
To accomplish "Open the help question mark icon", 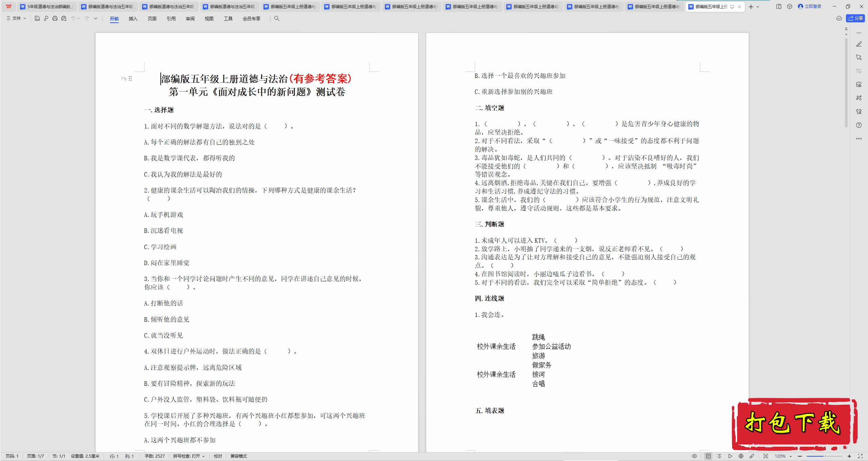I will [859, 125].
